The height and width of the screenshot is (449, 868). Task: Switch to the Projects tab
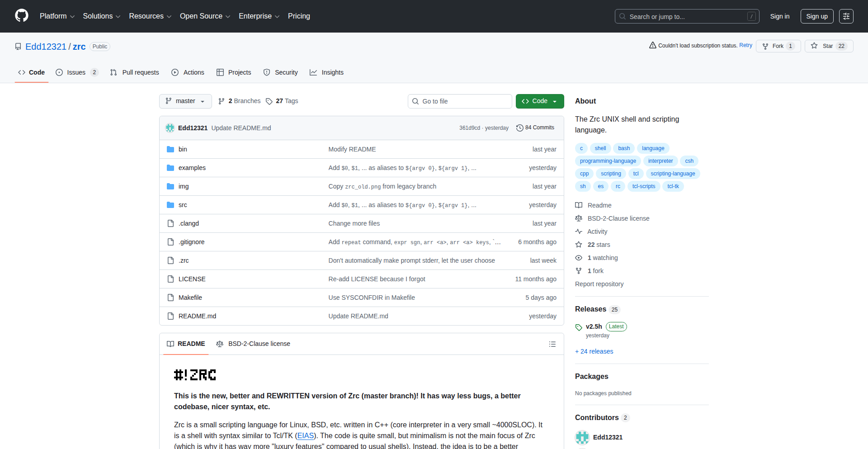coord(234,72)
